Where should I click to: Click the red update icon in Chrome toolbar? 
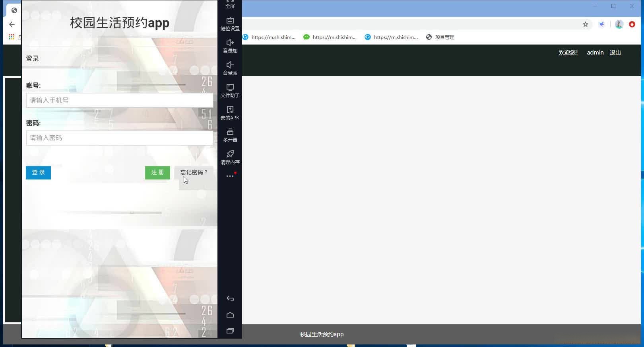pyautogui.click(x=632, y=24)
